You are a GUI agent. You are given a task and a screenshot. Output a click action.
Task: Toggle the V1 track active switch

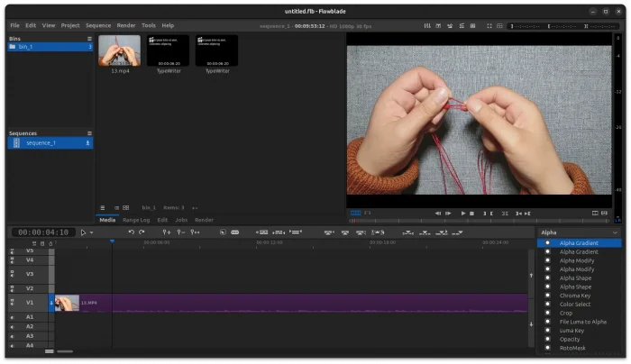51,303
